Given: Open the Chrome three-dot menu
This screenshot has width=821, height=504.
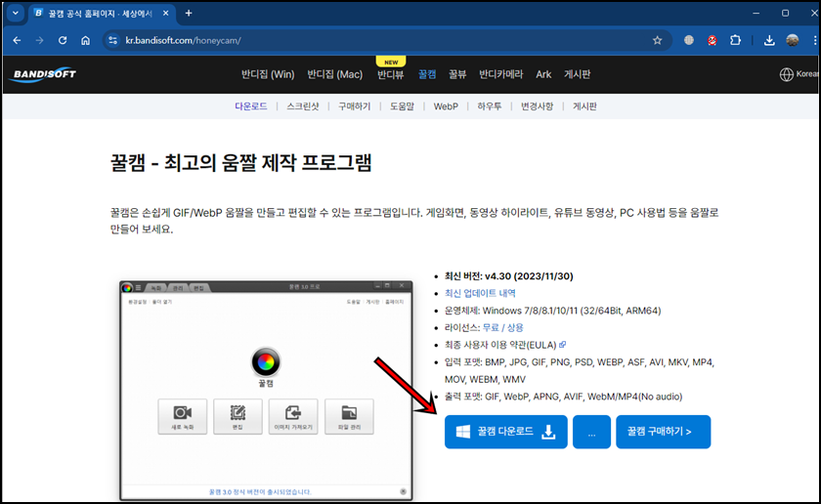Looking at the screenshot, I should click(815, 40).
